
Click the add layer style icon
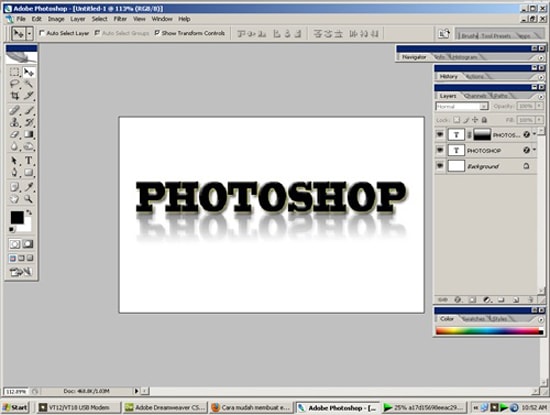tap(457, 300)
